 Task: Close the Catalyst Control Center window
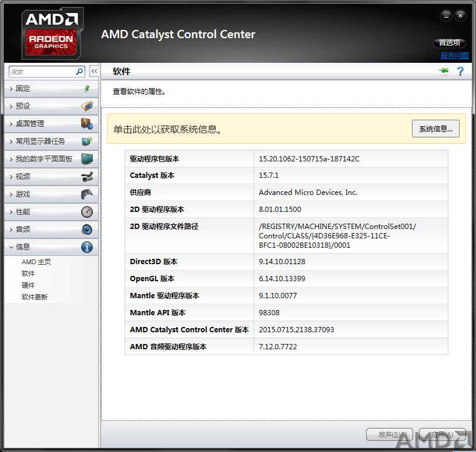[460, 15]
